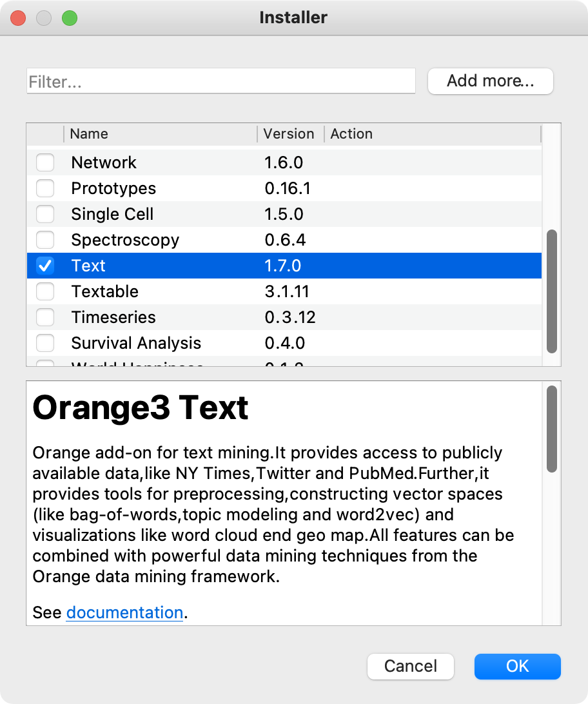Enable the Prototypes add-on checkbox

click(x=45, y=188)
